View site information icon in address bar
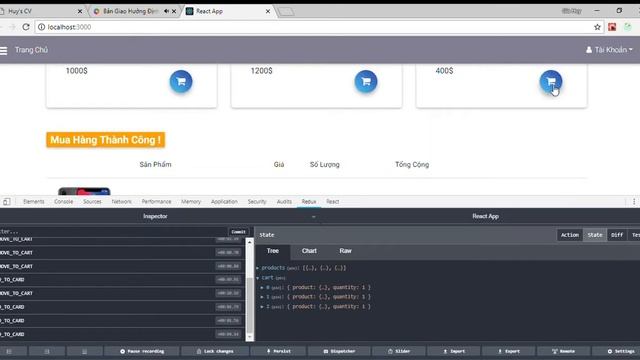Screen dimensions: 640x360 (41, 27)
